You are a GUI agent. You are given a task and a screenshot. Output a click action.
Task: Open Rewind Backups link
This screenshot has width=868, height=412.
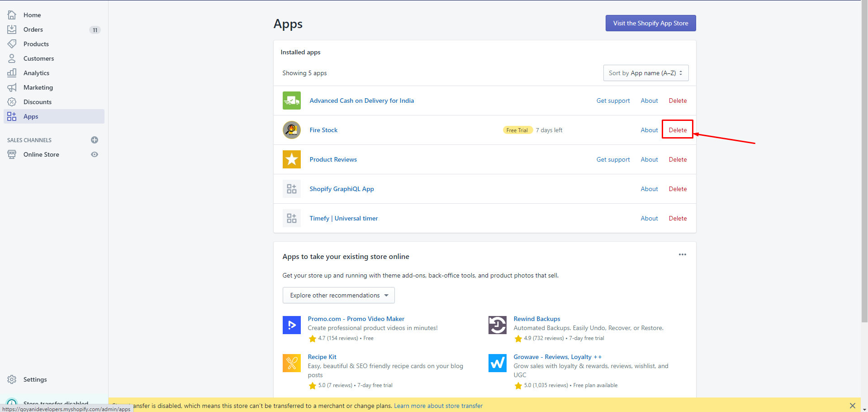tap(537, 319)
